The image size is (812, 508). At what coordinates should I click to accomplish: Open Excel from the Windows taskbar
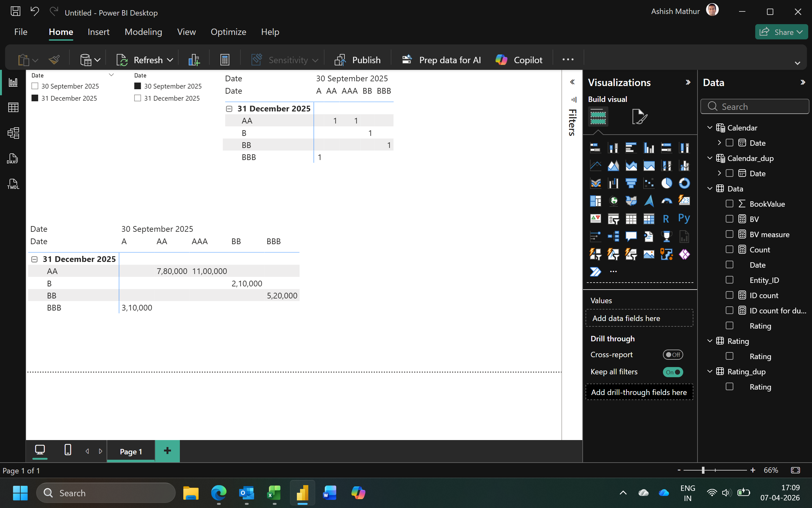(274, 493)
